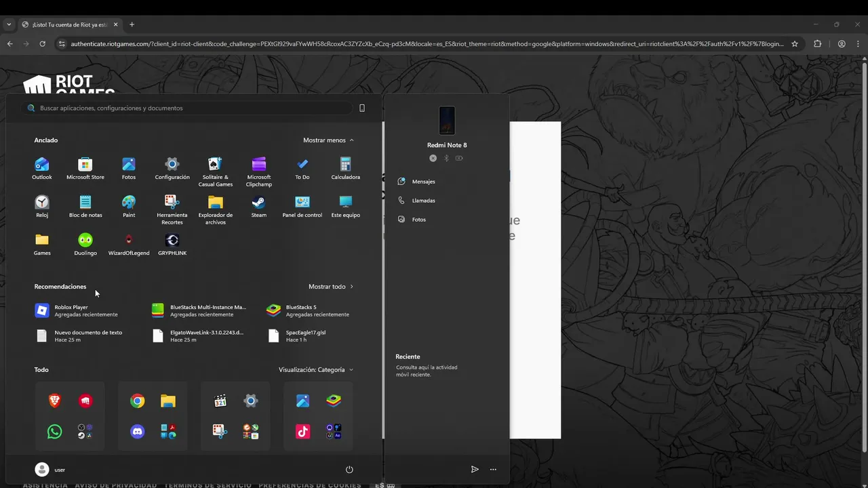Open Brave in Todo category group
This screenshot has height=488, width=868.
coord(55,401)
